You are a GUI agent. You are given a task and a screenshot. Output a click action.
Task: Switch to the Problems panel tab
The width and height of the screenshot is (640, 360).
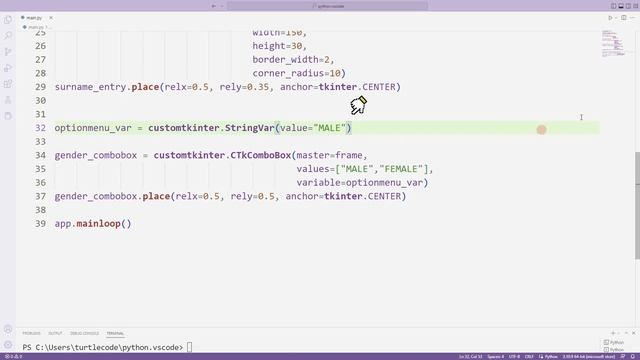[x=31, y=333]
